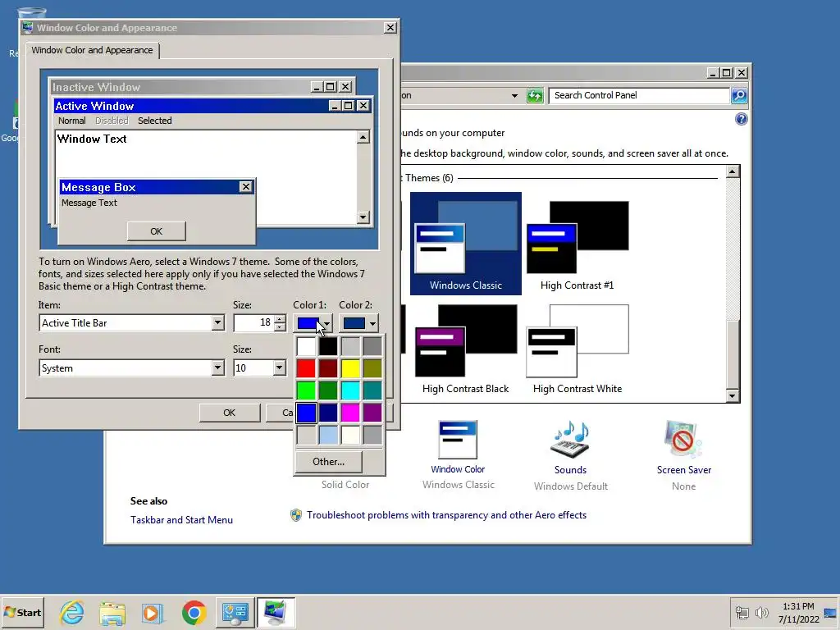The width and height of the screenshot is (840, 630).
Task: Select the High Contrast Black theme
Action: coord(466,349)
